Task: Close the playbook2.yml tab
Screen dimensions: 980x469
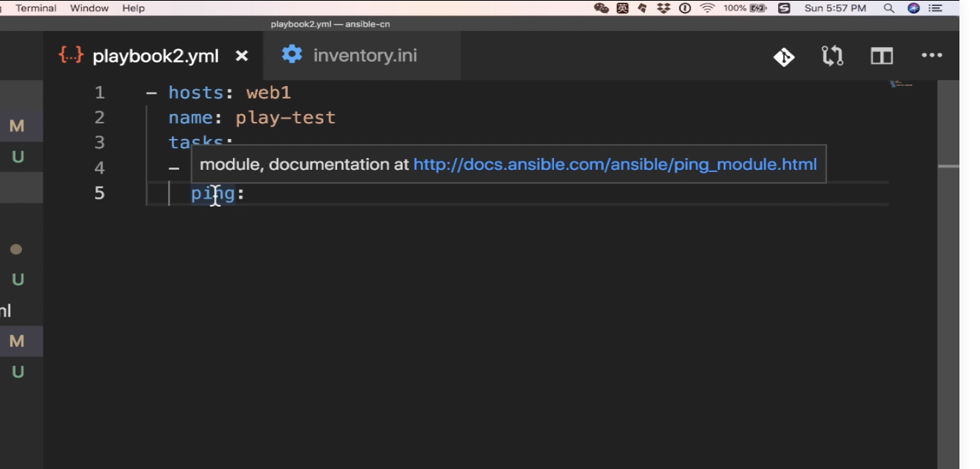Action: click(x=242, y=56)
